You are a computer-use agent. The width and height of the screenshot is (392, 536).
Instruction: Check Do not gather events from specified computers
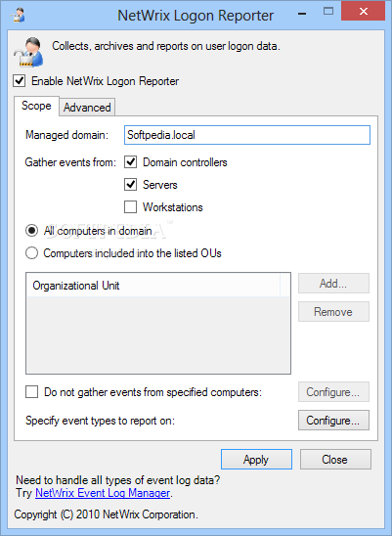coord(32,392)
